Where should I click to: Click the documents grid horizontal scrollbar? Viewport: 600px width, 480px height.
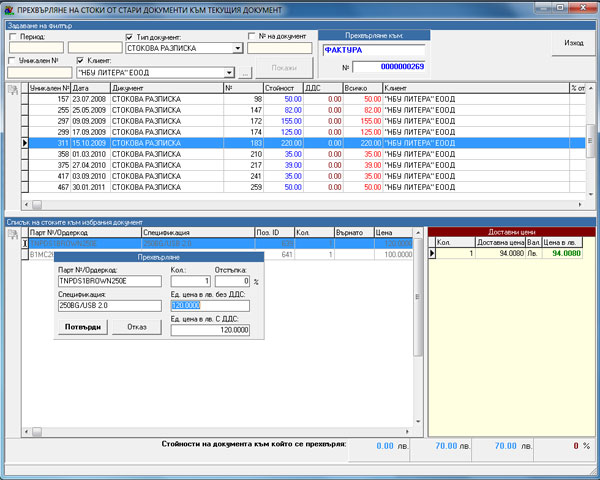[x=300, y=204]
